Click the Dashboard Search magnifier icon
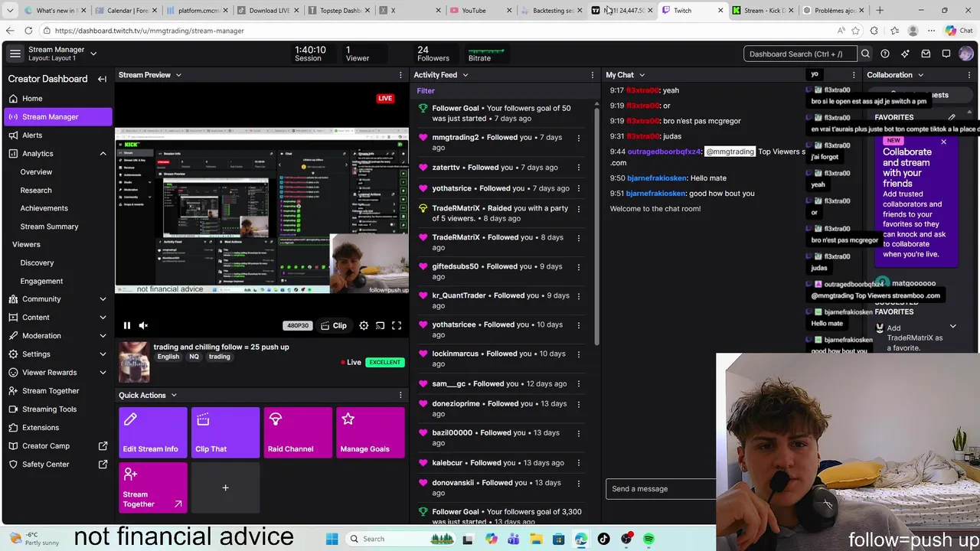980x551 pixels. point(865,54)
